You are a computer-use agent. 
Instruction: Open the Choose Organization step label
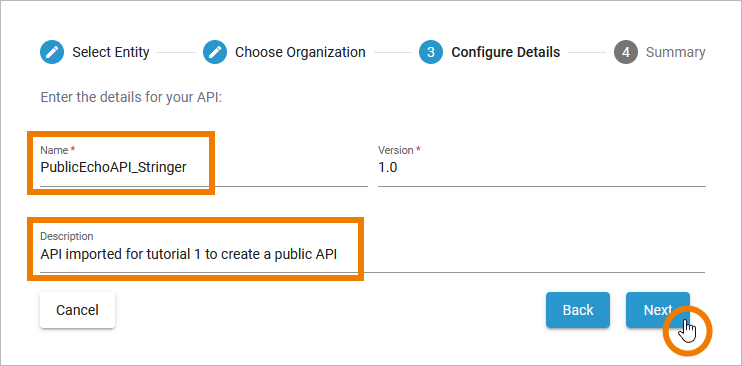(x=300, y=52)
